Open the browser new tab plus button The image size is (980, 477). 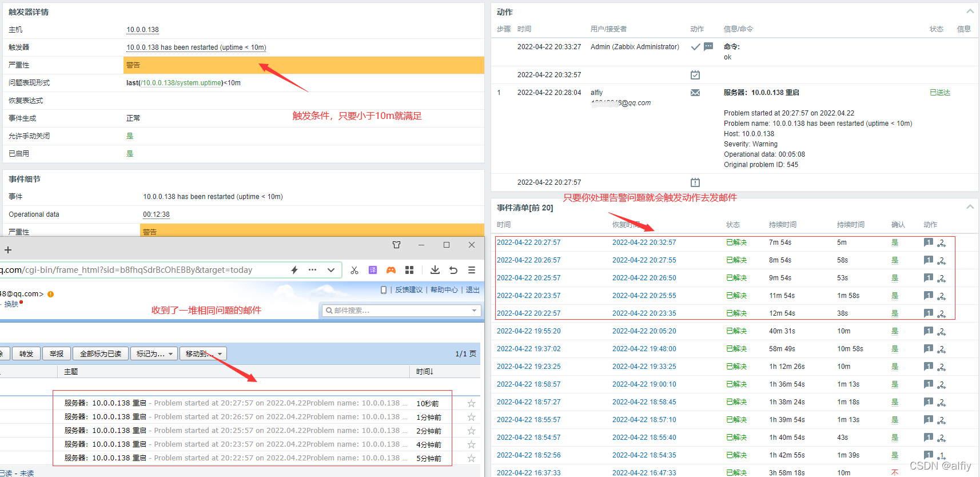tap(8, 250)
